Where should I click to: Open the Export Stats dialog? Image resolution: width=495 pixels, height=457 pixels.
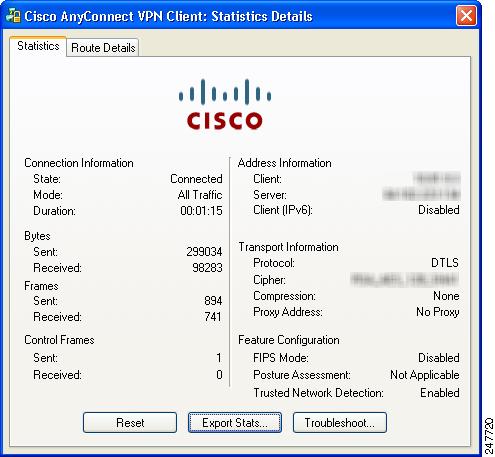coord(235,423)
